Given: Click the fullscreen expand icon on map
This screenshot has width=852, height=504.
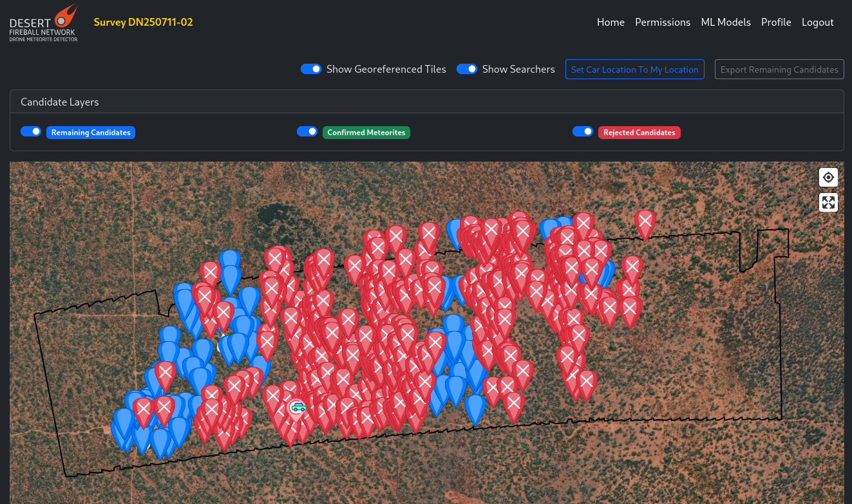Looking at the screenshot, I should point(828,202).
